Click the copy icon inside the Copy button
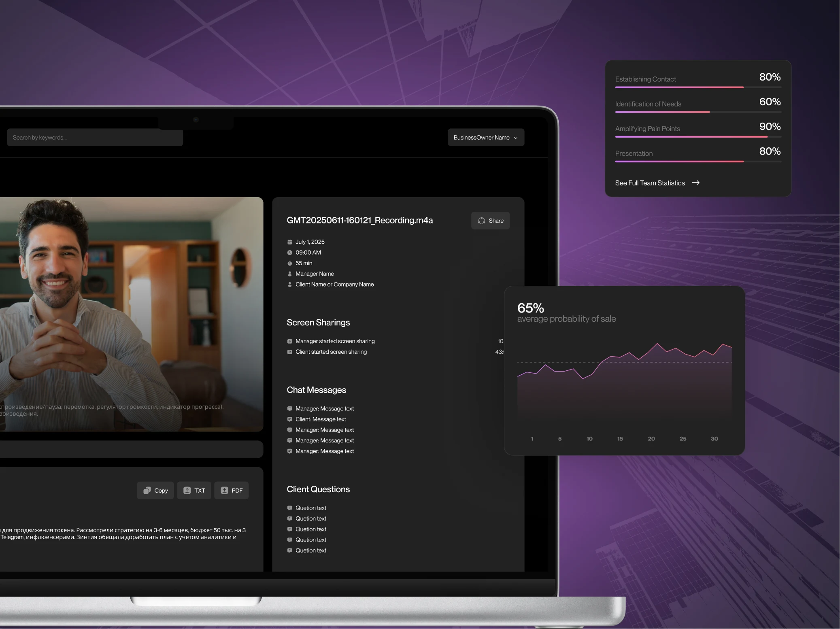Image resolution: width=840 pixels, height=629 pixels. tap(147, 490)
